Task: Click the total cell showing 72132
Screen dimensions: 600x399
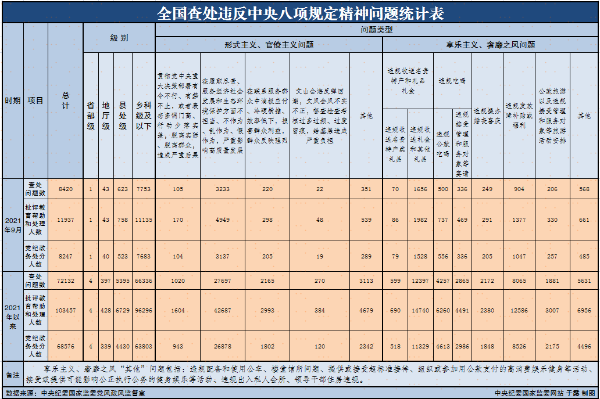Action: click(x=65, y=281)
